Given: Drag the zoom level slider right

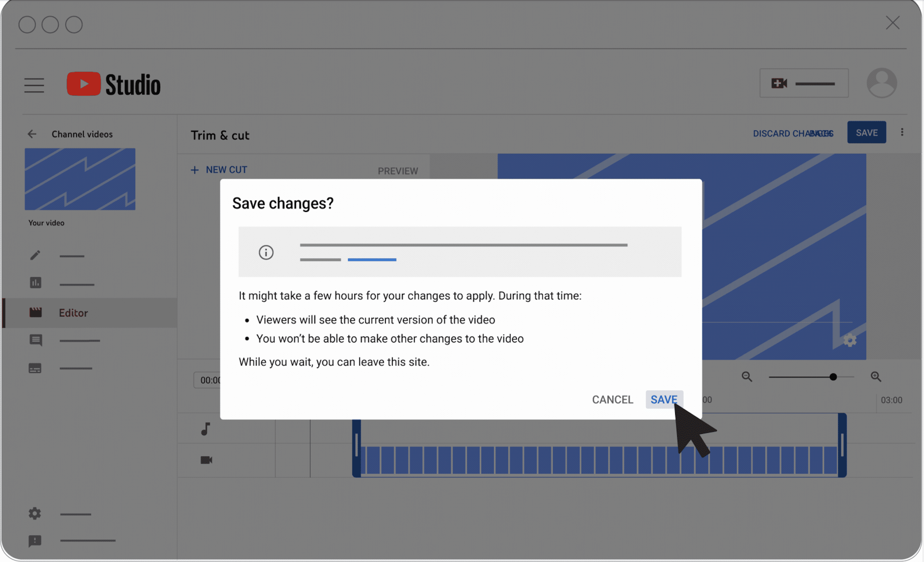Looking at the screenshot, I should [x=832, y=376].
